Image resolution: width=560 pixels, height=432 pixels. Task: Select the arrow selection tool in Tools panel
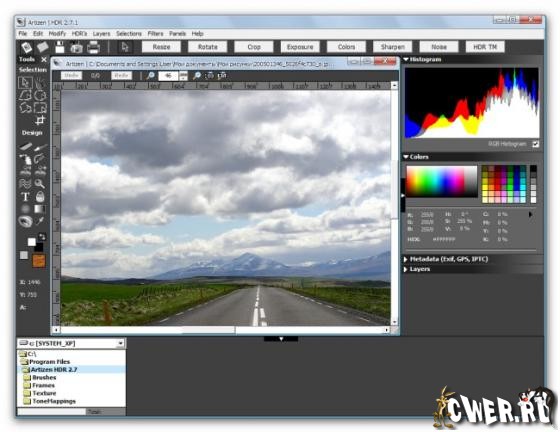click(25, 82)
